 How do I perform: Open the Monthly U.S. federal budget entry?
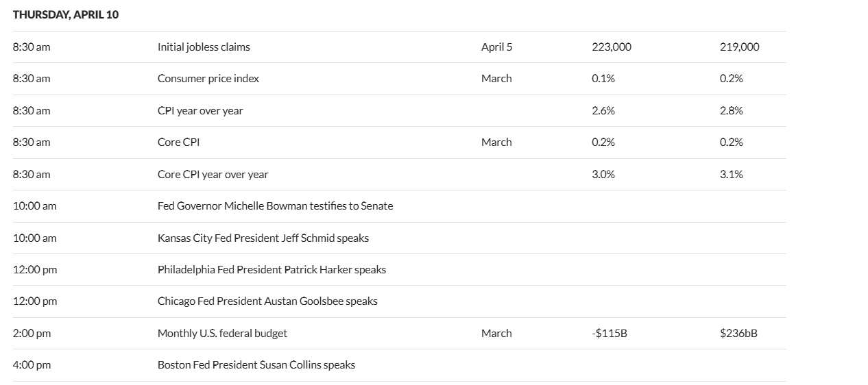(x=222, y=334)
